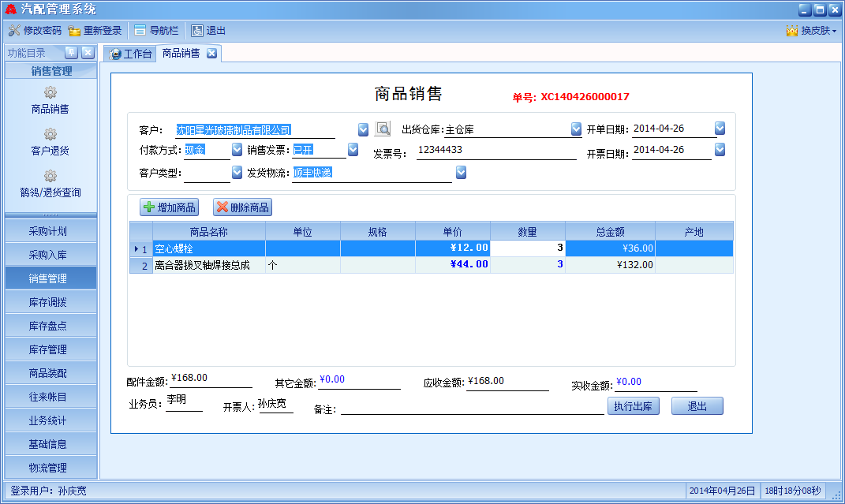Click the 退出 exit icon in toolbar
This screenshot has width=845, height=504.
[196, 31]
